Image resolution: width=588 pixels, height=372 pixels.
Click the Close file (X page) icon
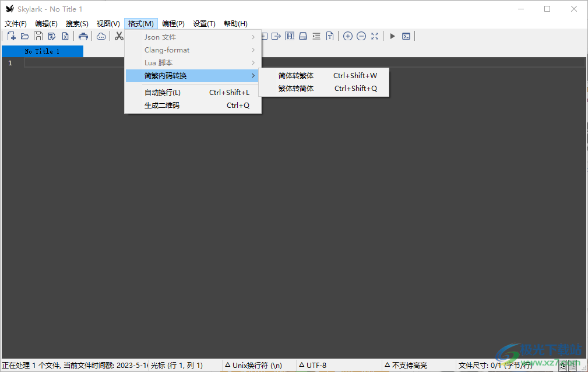point(65,36)
